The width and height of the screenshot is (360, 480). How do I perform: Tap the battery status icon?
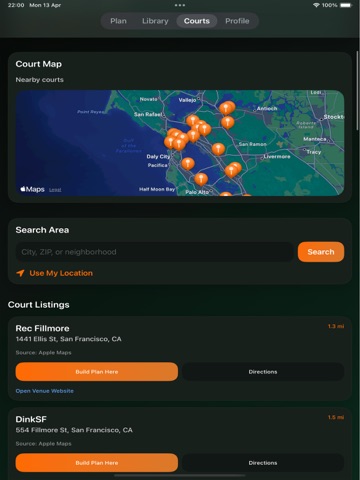coord(346,5)
